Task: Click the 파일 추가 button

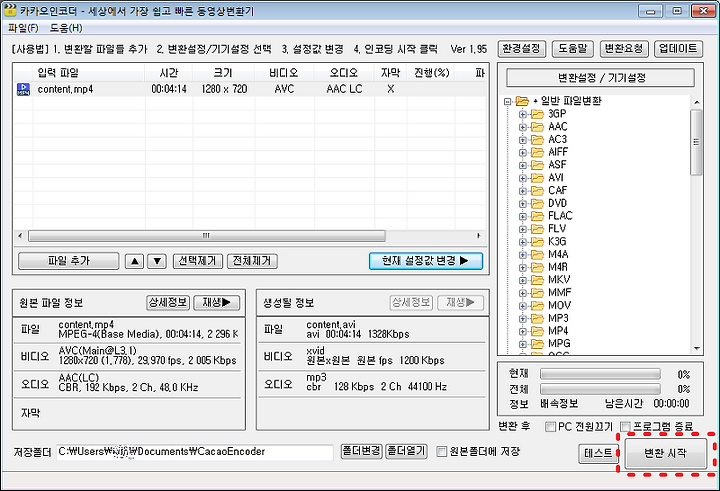Action: click(x=68, y=261)
